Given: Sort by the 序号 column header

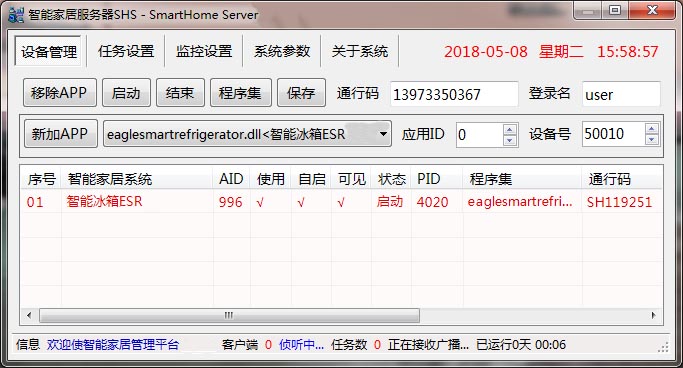Looking at the screenshot, I should [x=41, y=179].
